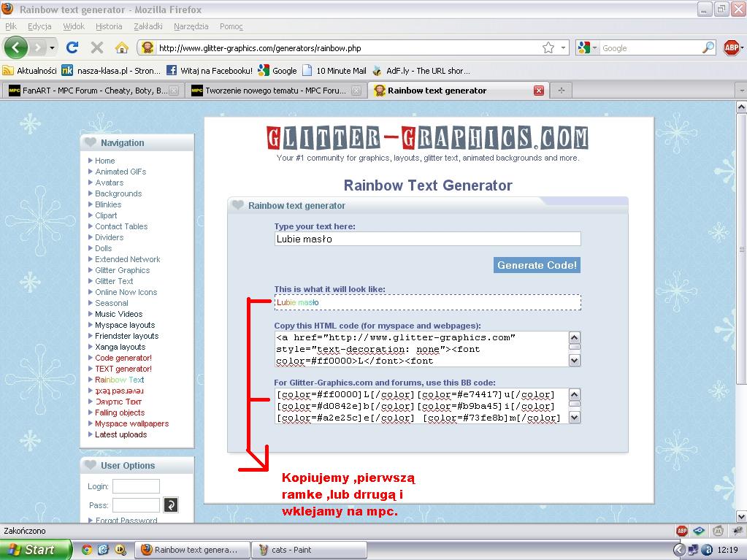Click the search magnifier icon
Screen dimensions: 747x560
coord(708,47)
